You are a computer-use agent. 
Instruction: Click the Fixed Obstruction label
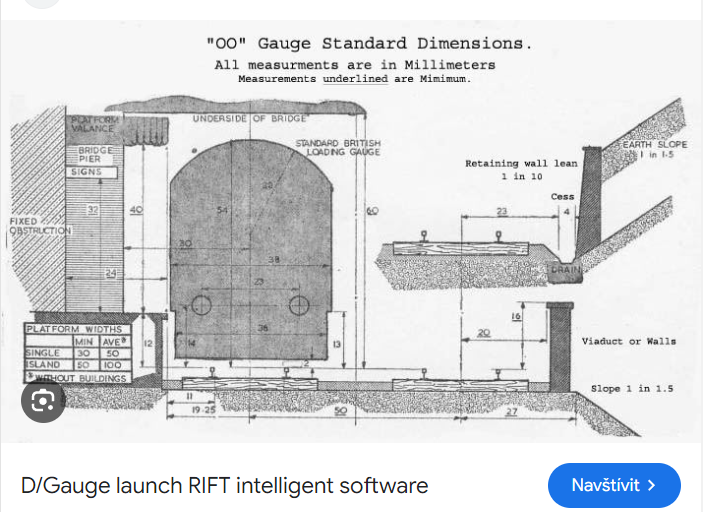[x=40, y=226]
